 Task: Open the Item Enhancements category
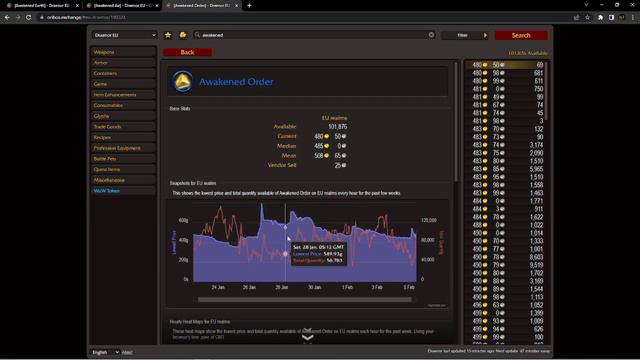(x=123, y=94)
